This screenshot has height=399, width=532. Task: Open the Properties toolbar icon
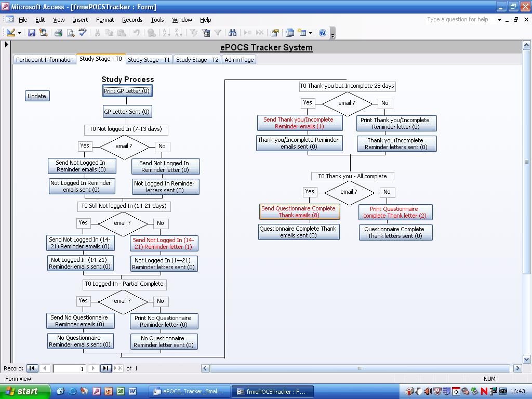(275, 33)
